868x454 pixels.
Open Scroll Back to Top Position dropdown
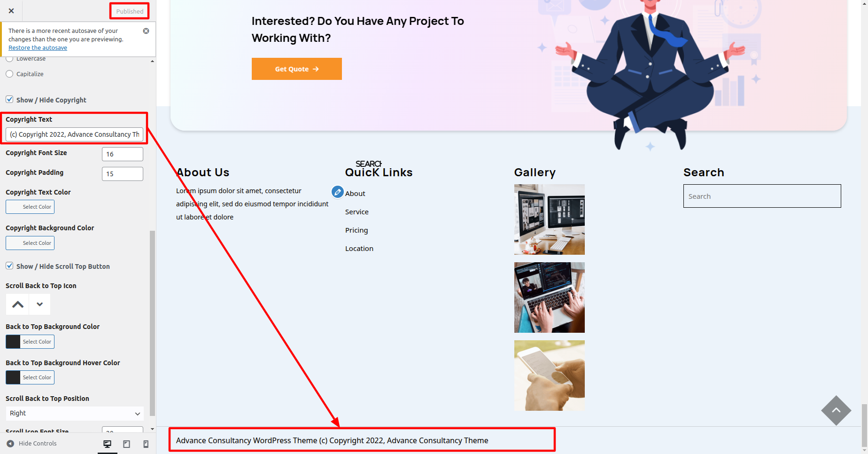pos(75,413)
